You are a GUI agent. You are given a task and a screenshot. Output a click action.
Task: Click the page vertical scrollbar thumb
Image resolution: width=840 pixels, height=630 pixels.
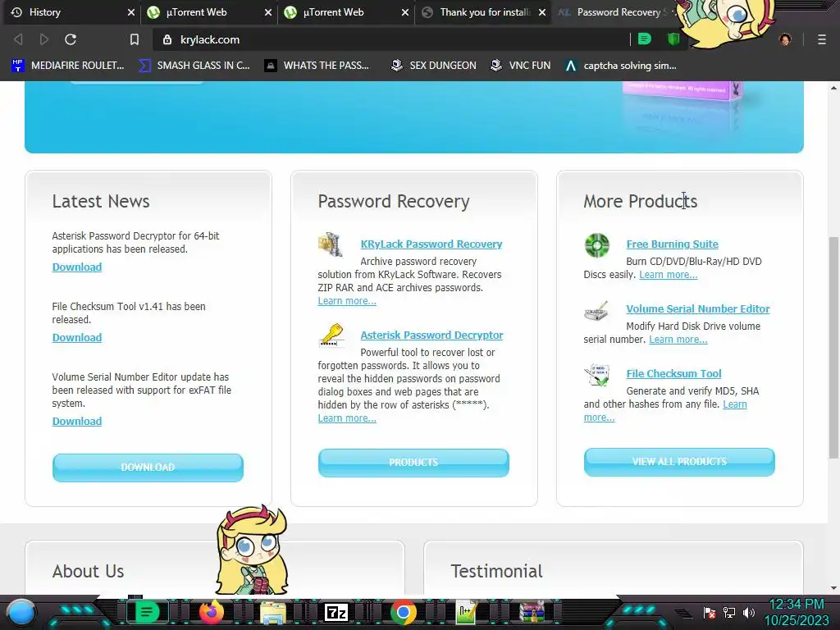(833, 347)
